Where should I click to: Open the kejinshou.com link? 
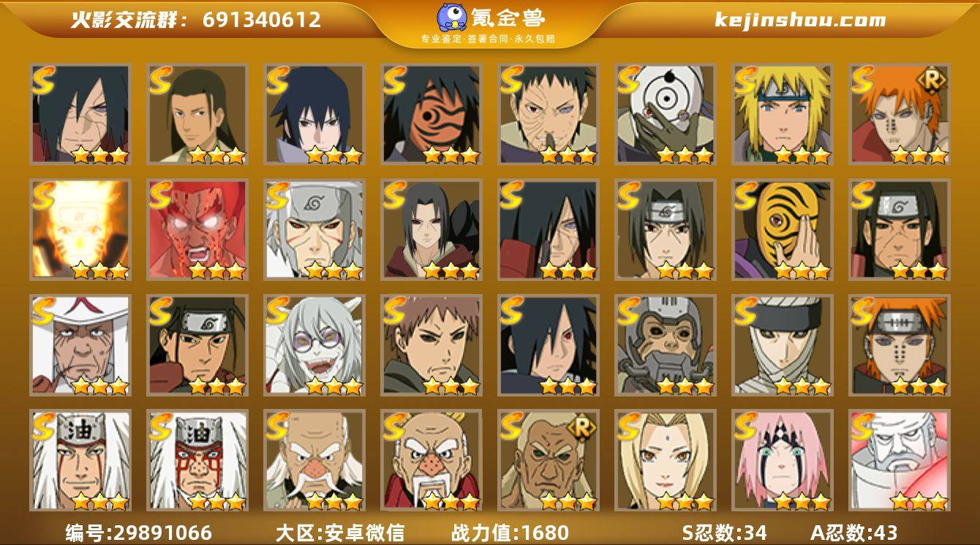click(x=799, y=20)
